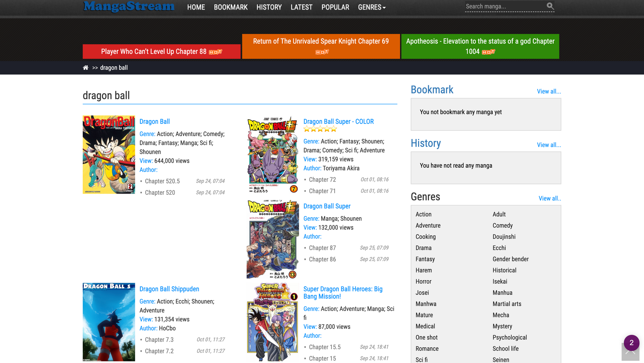The height and width of the screenshot is (363, 644).
Task: Click dragon ball in the breadcrumb
Action: (114, 68)
